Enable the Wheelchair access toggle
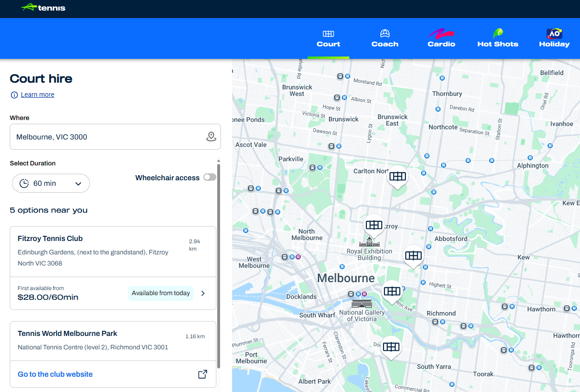 pyautogui.click(x=209, y=177)
